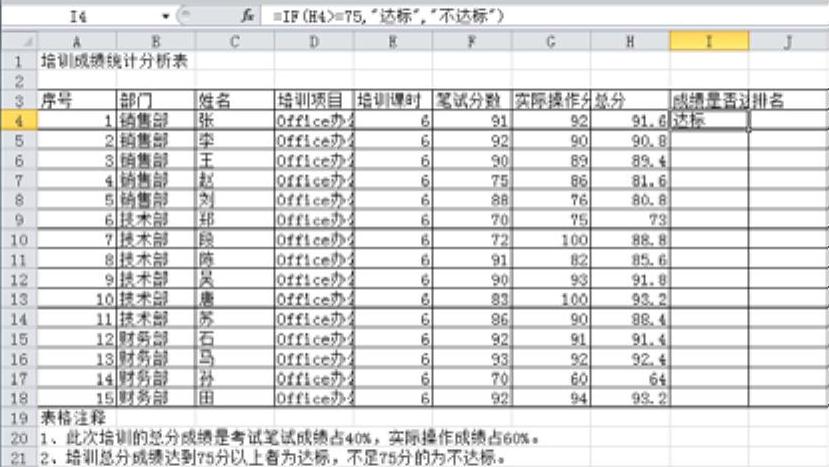Select row 13 header
Image resolution: width=829 pixels, height=467 pixels.
[19, 299]
